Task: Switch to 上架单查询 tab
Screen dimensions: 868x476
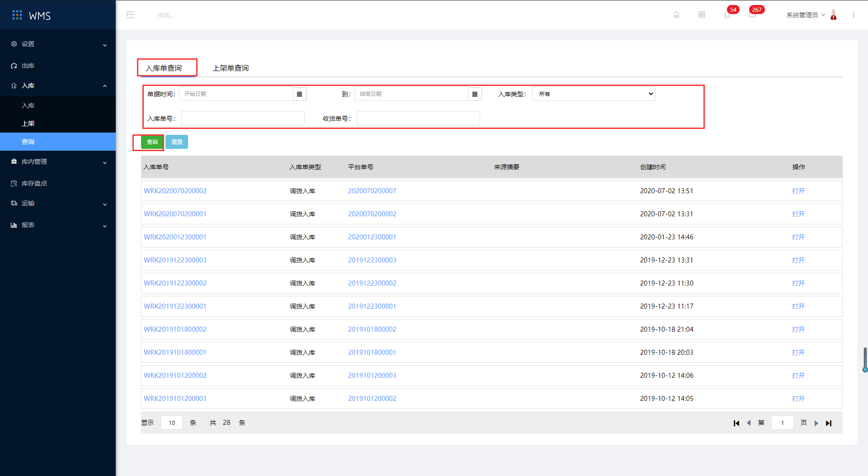Action: (x=231, y=68)
